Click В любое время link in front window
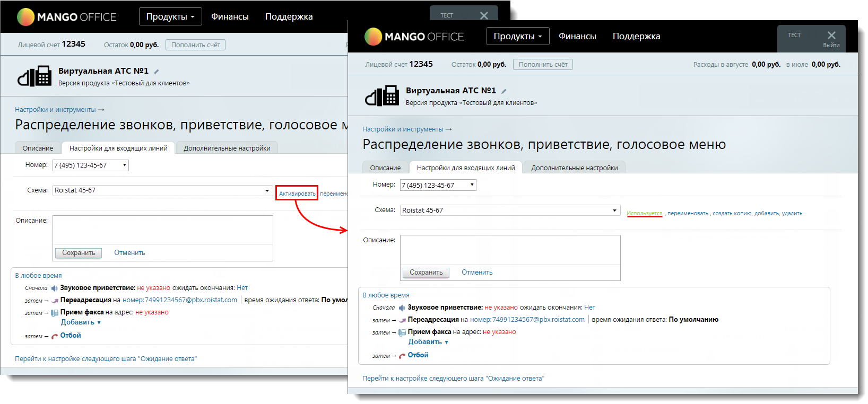The height and width of the screenshot is (404, 868). pyautogui.click(x=386, y=295)
